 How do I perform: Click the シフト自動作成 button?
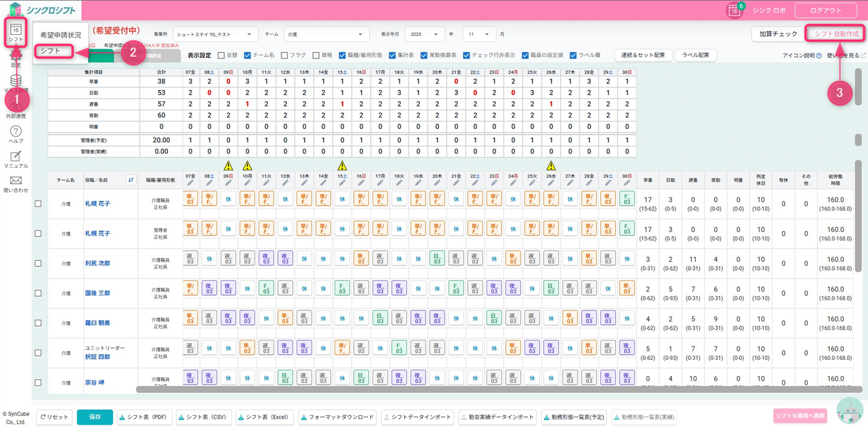(x=835, y=34)
